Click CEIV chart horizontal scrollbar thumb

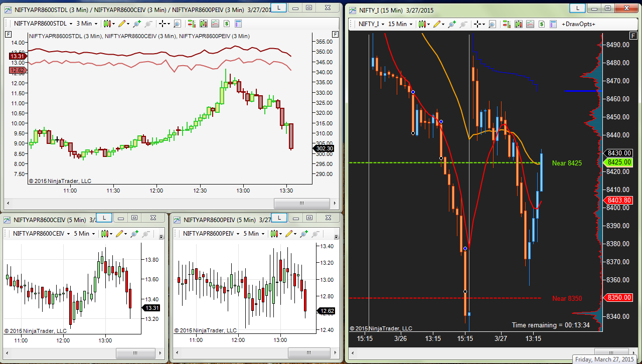point(136,354)
